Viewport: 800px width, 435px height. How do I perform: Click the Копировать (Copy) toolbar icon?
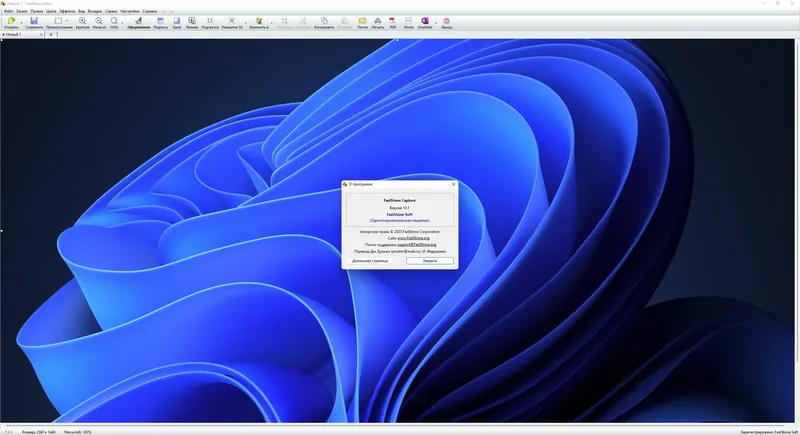click(x=324, y=21)
